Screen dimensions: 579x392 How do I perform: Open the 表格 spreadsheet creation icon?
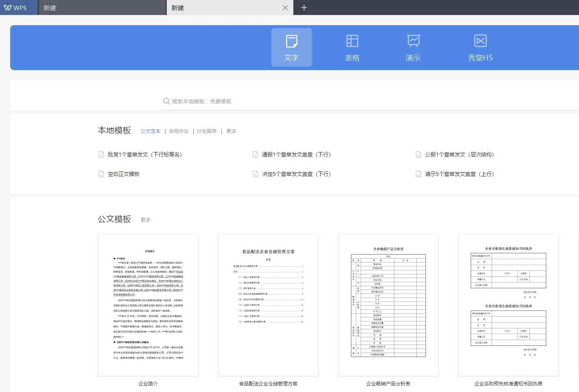tap(352, 47)
